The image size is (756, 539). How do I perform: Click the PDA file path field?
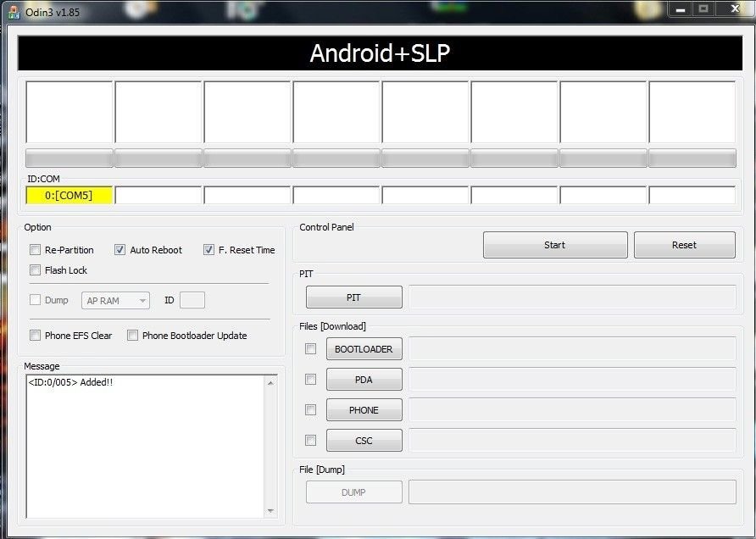coord(572,380)
